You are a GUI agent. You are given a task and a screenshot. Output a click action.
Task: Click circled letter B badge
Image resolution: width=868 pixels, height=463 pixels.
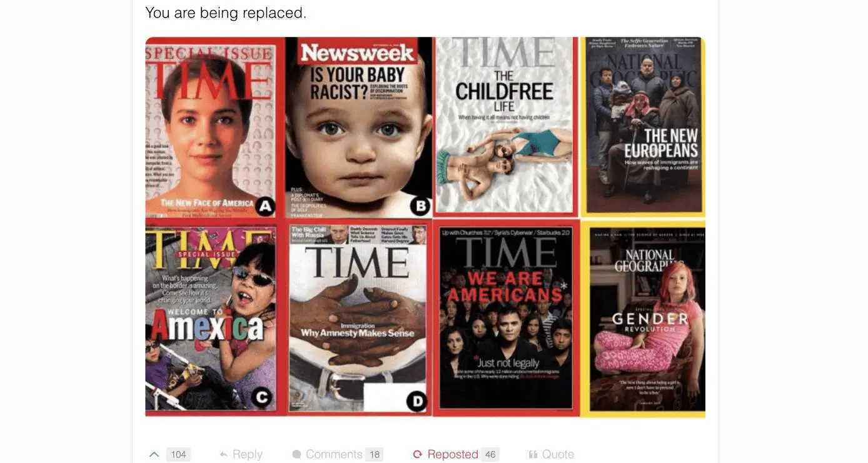[421, 206]
